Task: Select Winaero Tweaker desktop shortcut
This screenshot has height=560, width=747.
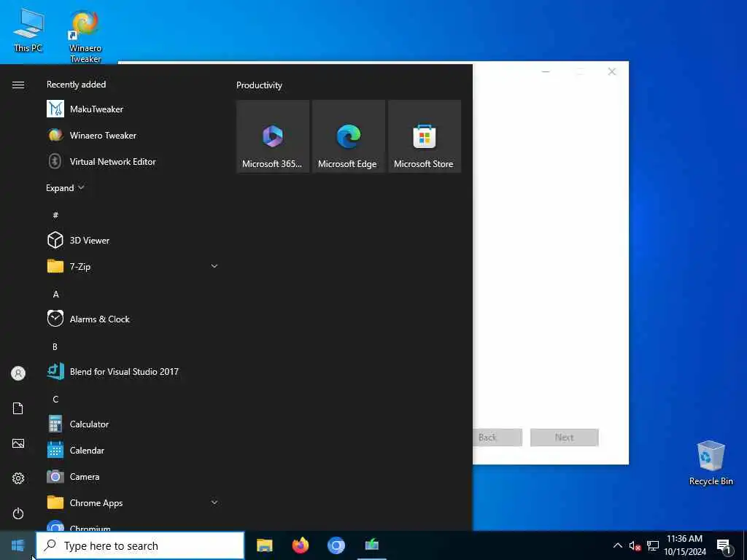Action: point(85,36)
